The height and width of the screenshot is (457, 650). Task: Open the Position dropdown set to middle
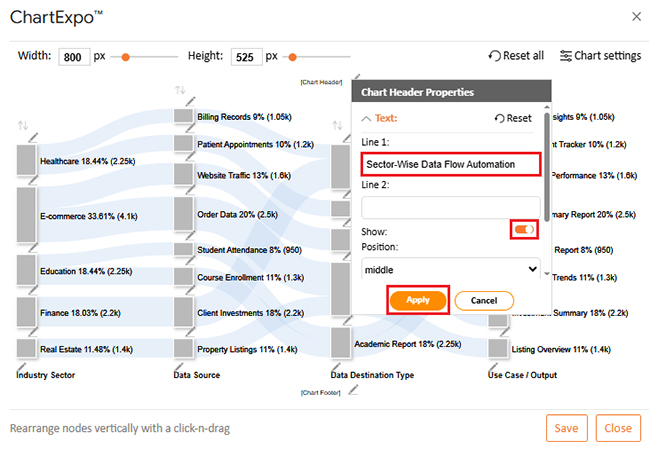[450, 269]
